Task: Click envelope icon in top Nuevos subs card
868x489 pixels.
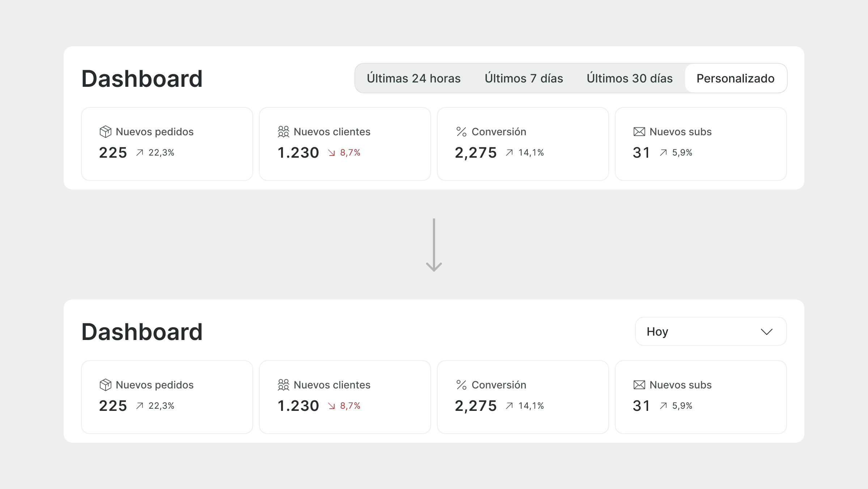Action: (x=639, y=132)
